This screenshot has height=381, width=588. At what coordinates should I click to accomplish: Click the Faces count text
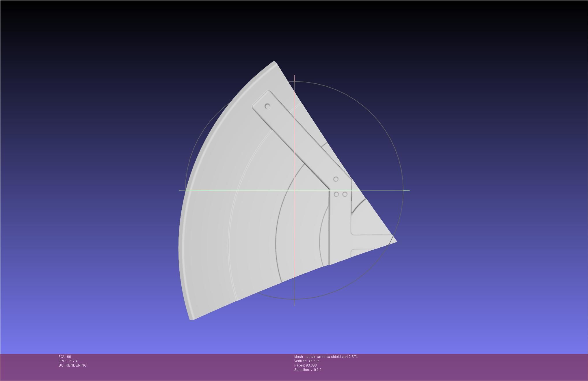coord(305,365)
